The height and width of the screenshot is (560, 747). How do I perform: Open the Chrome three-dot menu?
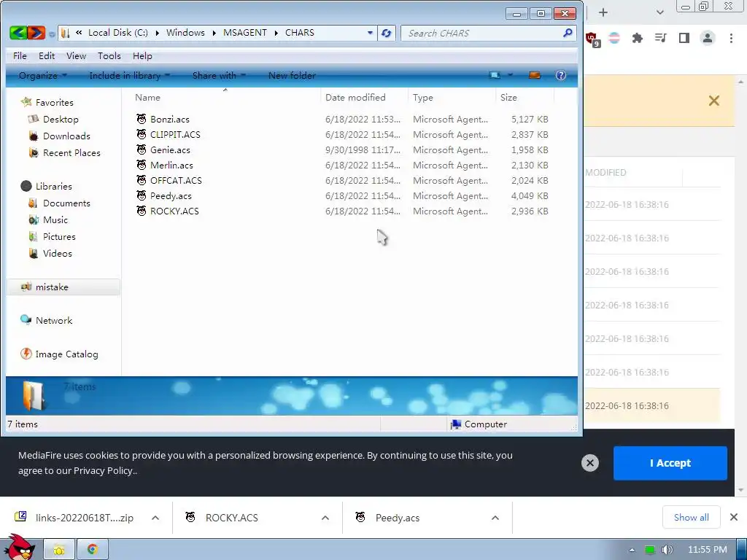tap(731, 38)
